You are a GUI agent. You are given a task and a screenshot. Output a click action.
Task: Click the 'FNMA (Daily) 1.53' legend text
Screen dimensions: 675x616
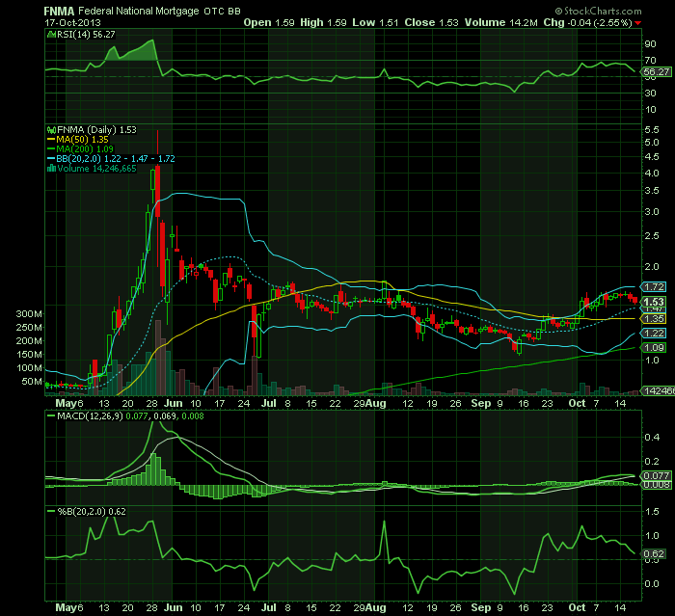96,129
